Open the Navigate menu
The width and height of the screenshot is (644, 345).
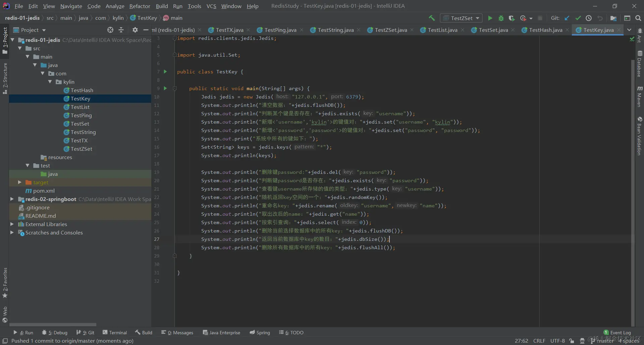(71, 6)
